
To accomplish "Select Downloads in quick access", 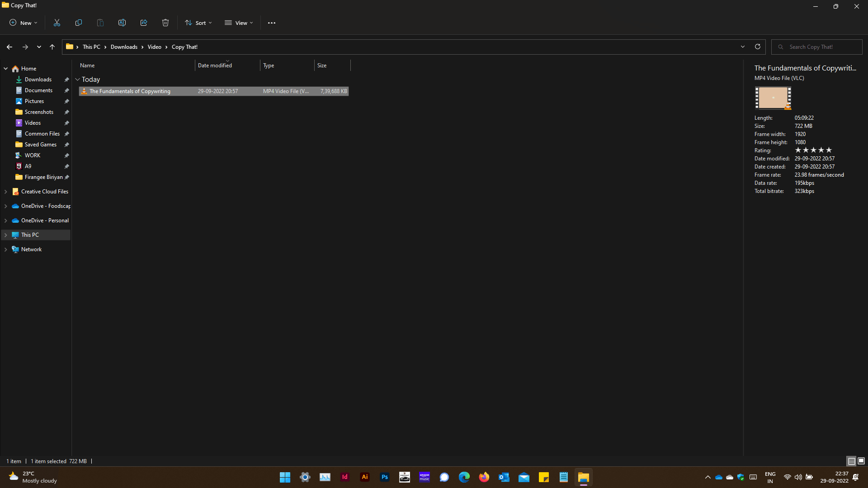I will coord(38,80).
